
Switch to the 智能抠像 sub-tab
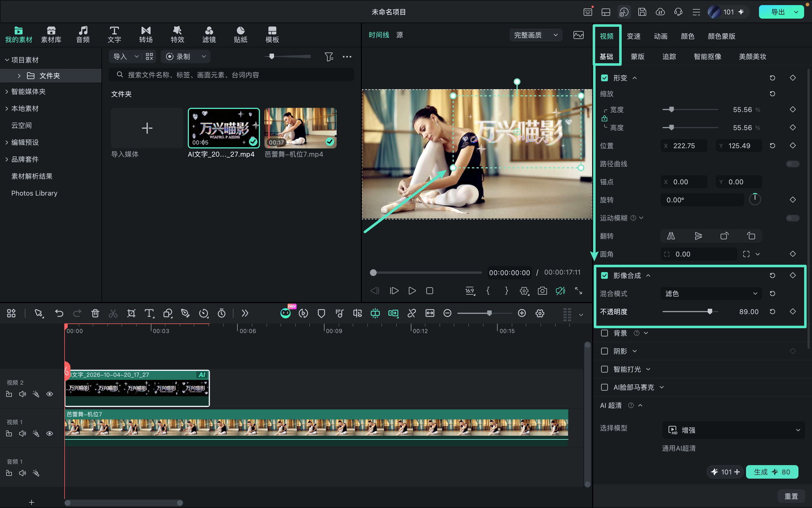(707, 56)
